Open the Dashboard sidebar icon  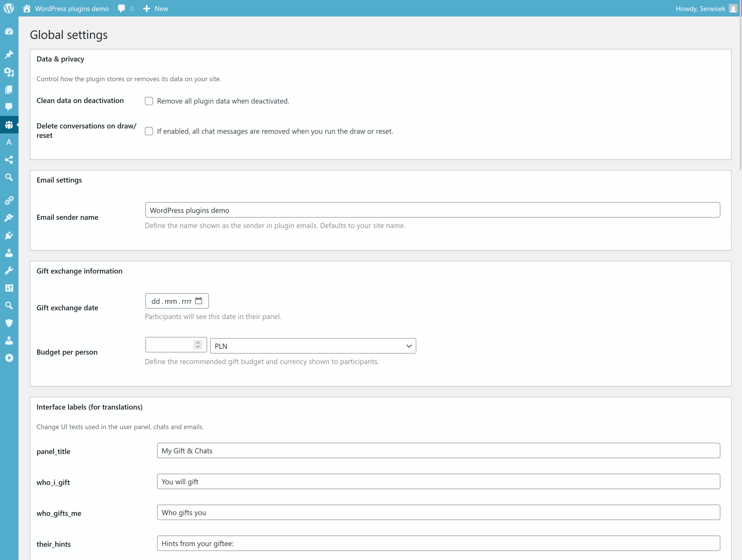coord(9,32)
